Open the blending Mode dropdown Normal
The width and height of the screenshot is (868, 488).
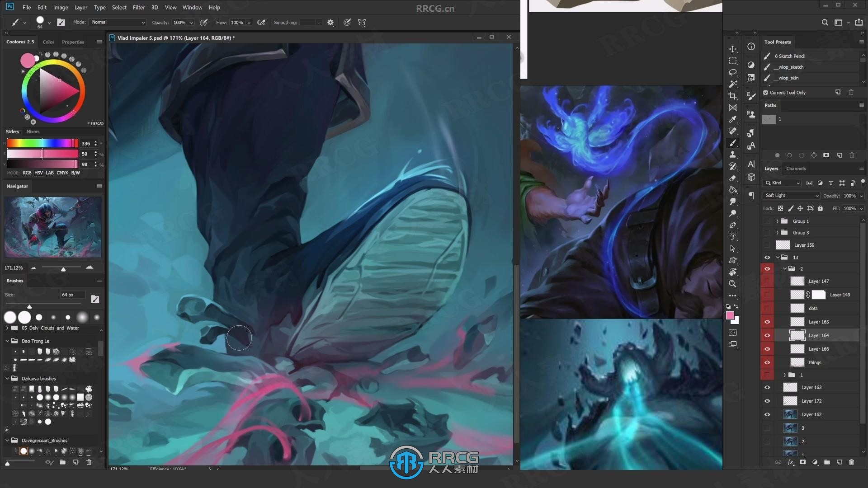point(118,23)
